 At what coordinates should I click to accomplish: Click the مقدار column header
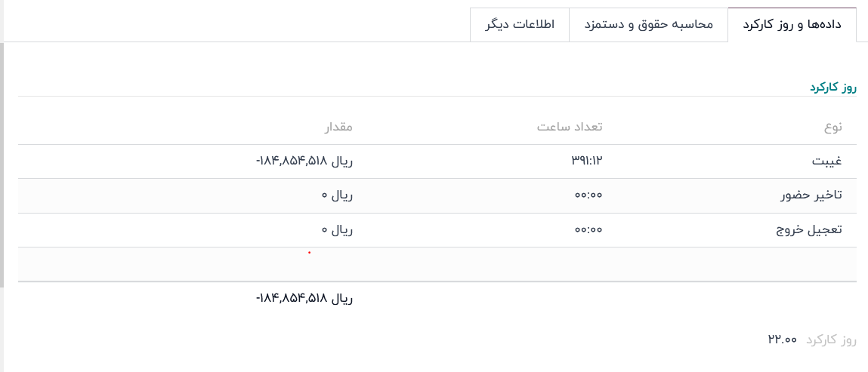(338, 127)
